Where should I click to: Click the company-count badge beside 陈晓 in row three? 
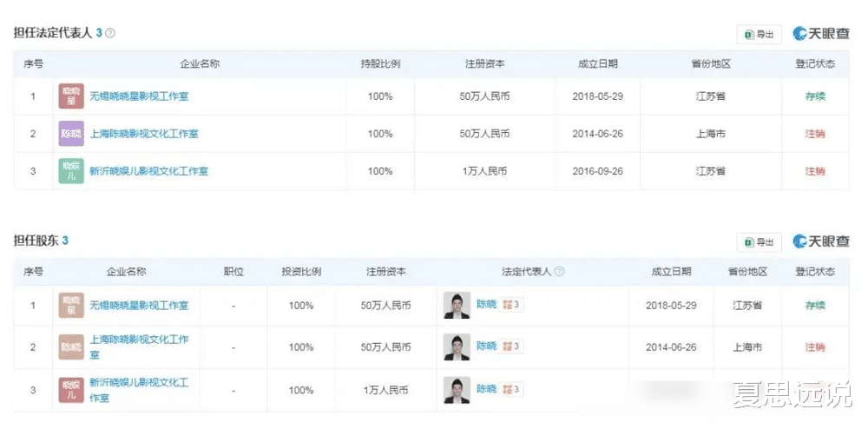(513, 390)
